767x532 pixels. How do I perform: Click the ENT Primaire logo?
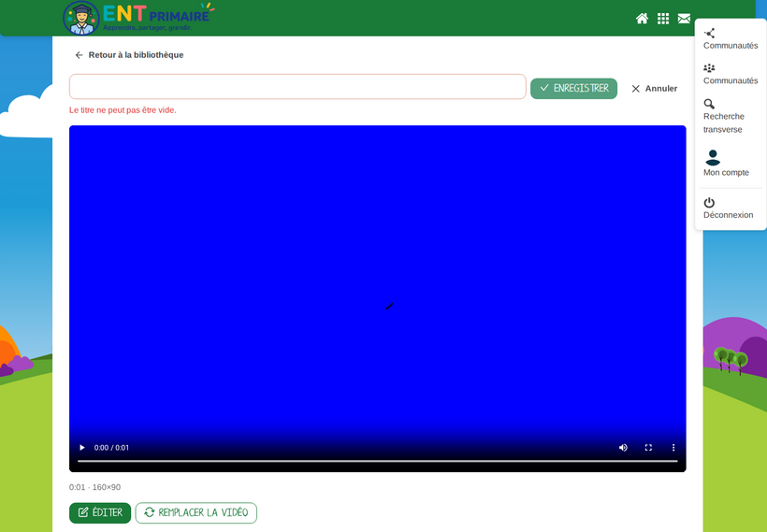tap(139, 18)
